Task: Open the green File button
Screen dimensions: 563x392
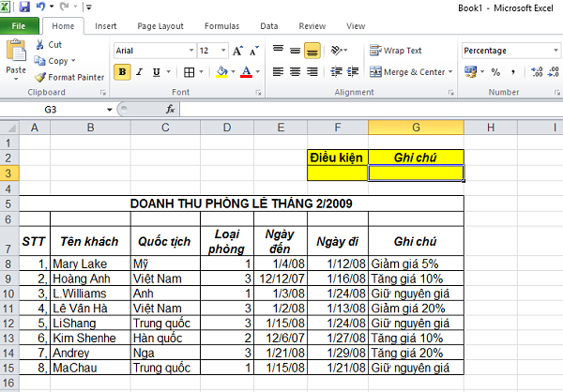Action: point(19,27)
